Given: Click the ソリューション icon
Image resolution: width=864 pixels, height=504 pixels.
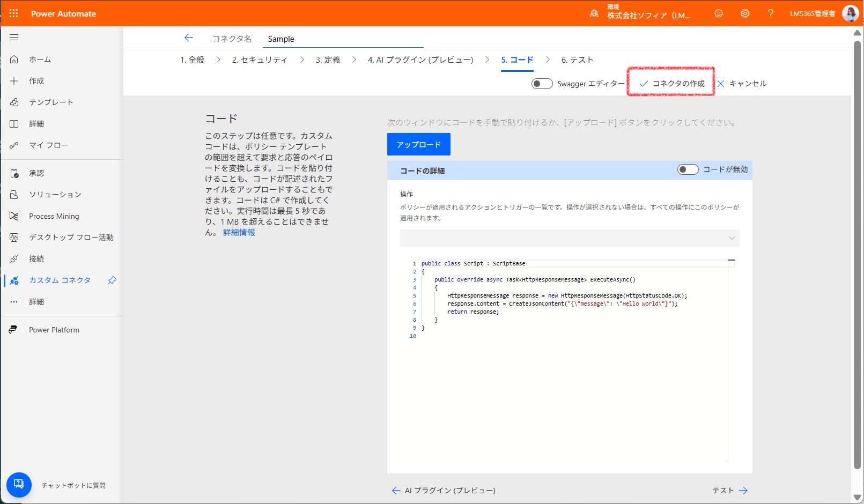Looking at the screenshot, I should [x=14, y=195].
